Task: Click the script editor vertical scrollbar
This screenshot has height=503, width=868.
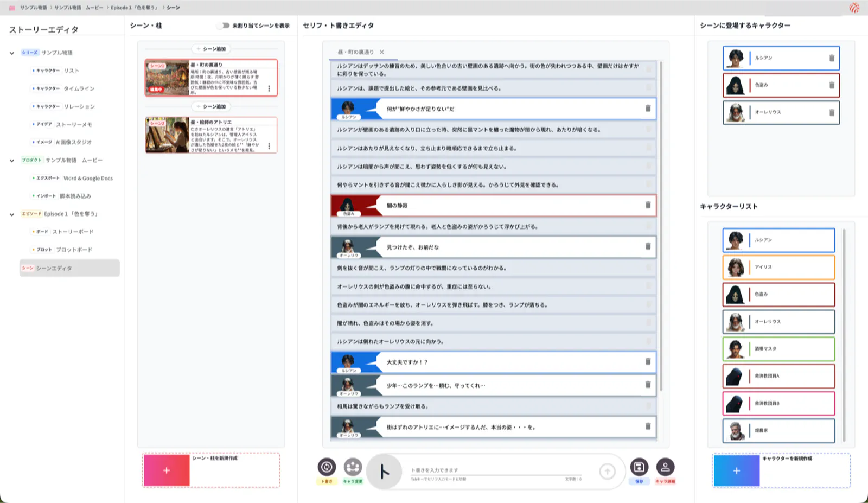Action: 661,225
